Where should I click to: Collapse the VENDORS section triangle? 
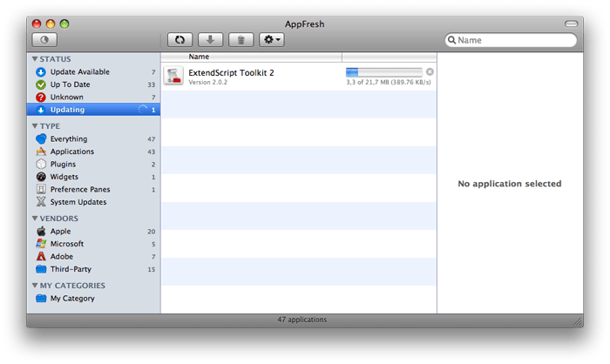[x=35, y=219]
